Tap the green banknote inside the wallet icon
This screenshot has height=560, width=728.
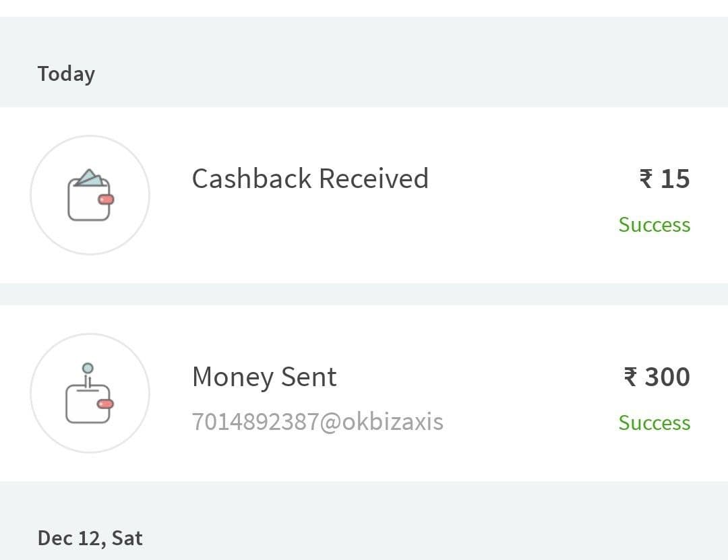point(90,179)
